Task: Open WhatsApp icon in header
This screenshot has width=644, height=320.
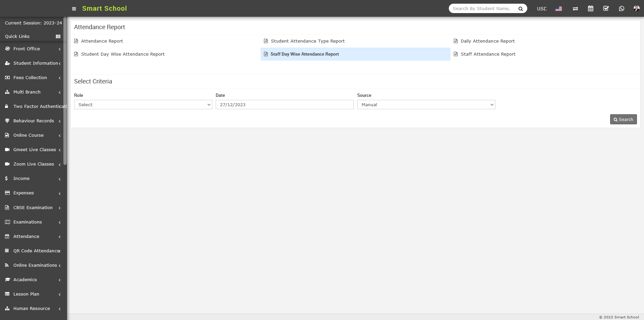Action: pyautogui.click(x=622, y=9)
